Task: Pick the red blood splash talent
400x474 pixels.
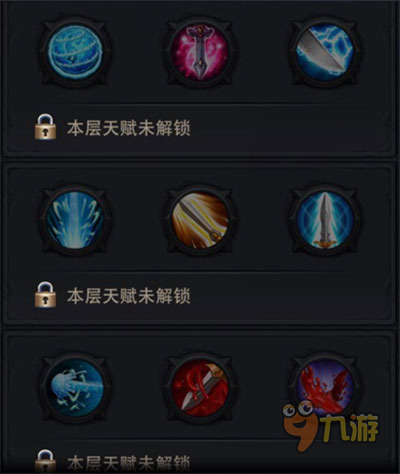Action: 324,389
